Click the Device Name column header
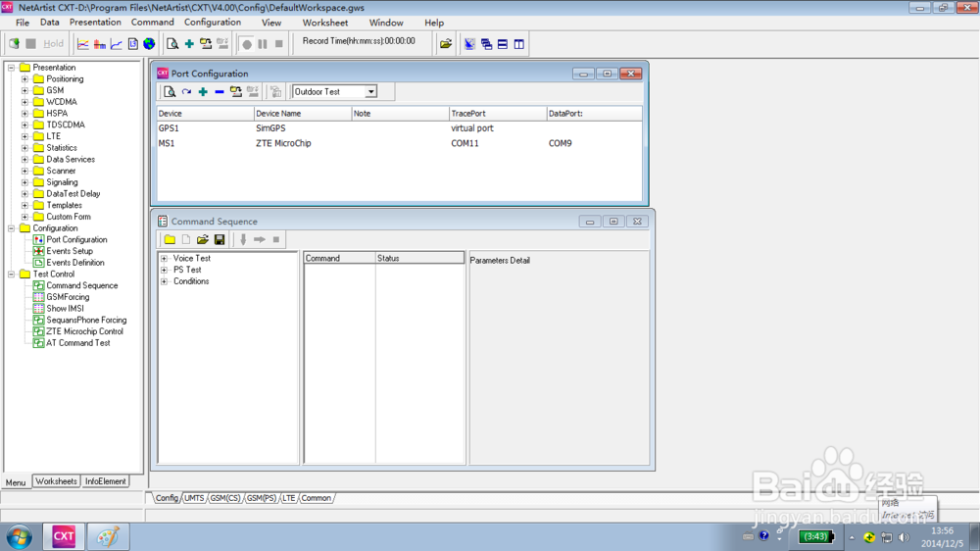This screenshot has height=551, width=980. point(303,113)
